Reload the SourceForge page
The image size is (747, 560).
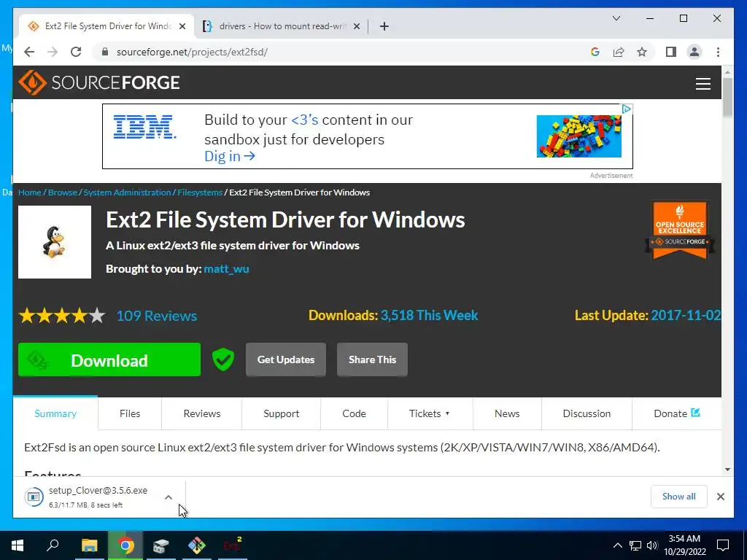[76, 52]
